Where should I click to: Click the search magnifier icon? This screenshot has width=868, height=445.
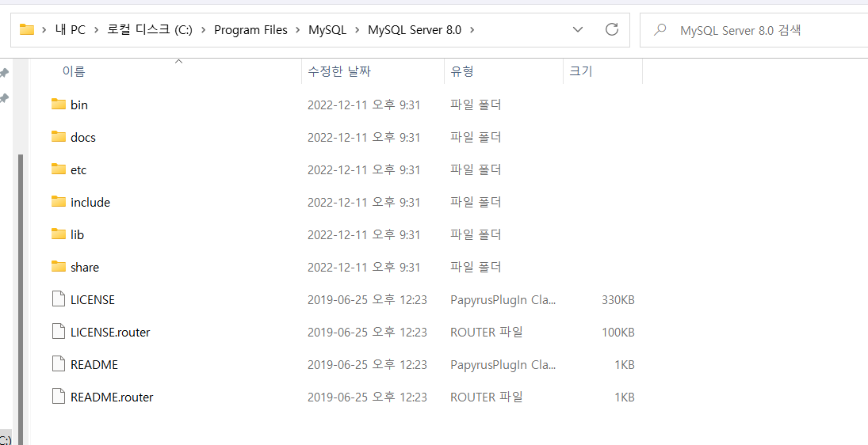click(660, 30)
